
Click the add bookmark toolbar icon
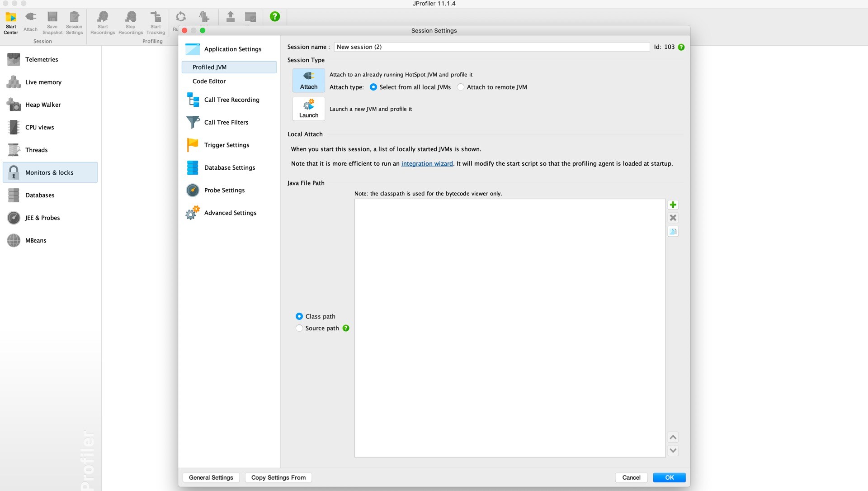(204, 17)
